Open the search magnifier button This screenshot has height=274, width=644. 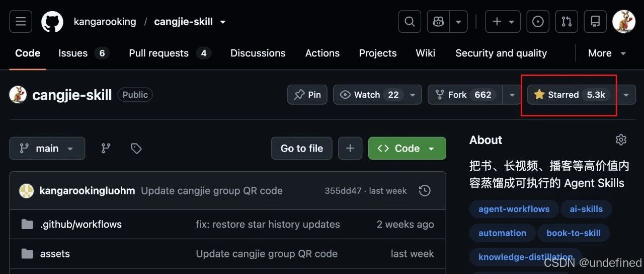coord(410,22)
